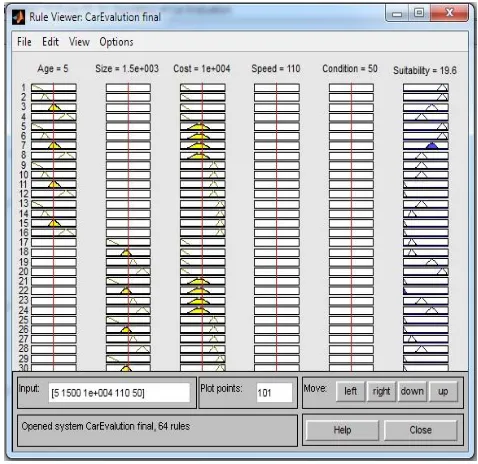
Task: Move plots right with the right button
Action: pyautogui.click(x=381, y=391)
